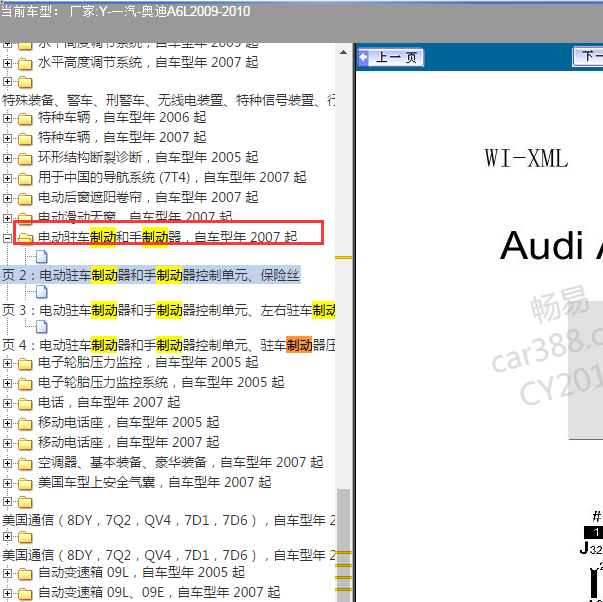Expand 电子轮胎压力监控 2005 node
This screenshot has width=603, height=602.
7,363
